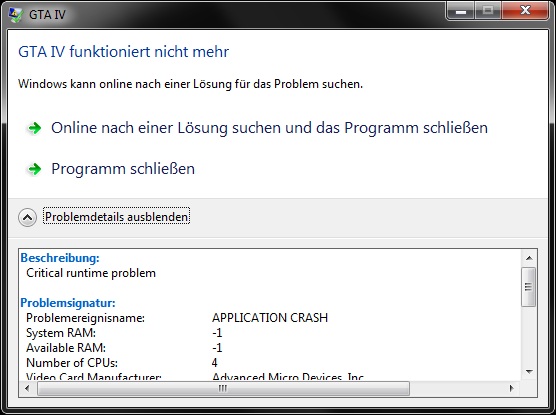This screenshot has width=556, height=415.
Task: Close the GTA IV crash dialog
Action: [x=525, y=11]
